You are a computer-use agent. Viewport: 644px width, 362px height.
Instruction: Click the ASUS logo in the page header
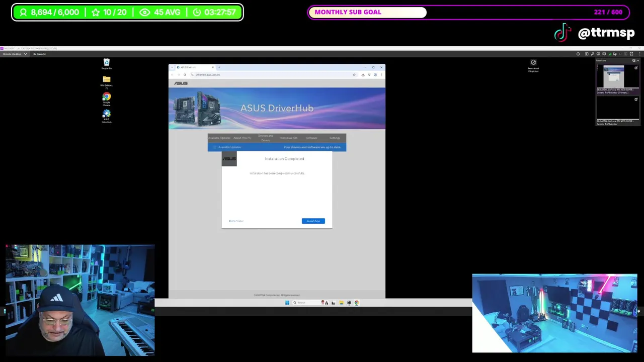181,83
